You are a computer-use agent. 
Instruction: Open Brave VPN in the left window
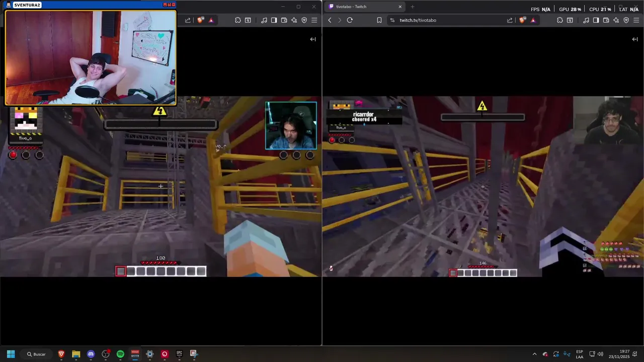click(304, 20)
